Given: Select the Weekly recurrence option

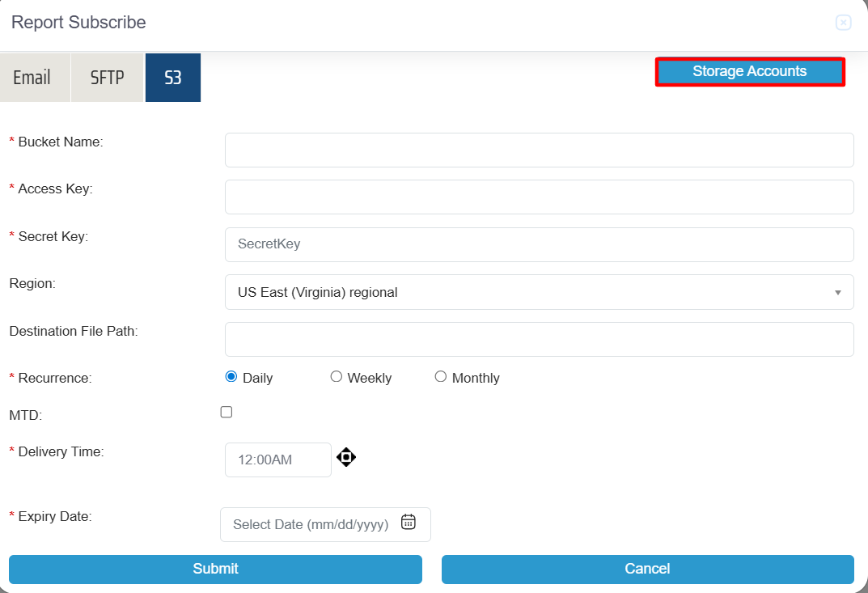Looking at the screenshot, I should click(x=337, y=376).
